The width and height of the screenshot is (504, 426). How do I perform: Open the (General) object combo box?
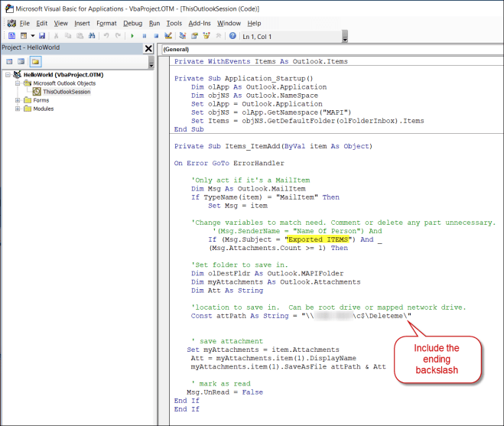click(333, 50)
